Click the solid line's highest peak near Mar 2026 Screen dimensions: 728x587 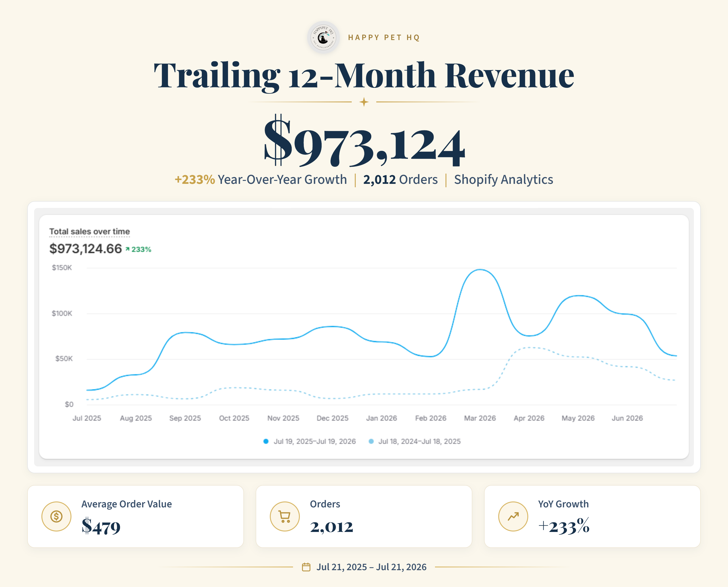[x=480, y=270]
